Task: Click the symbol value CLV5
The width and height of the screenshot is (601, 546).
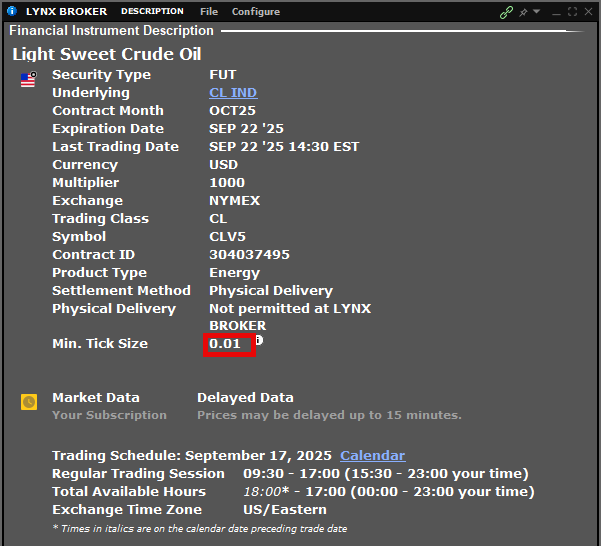Action: 227,237
